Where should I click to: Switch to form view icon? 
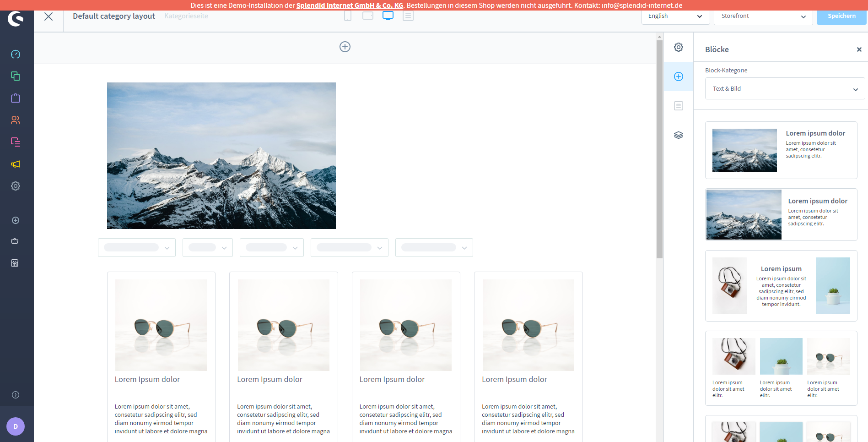[x=408, y=16]
